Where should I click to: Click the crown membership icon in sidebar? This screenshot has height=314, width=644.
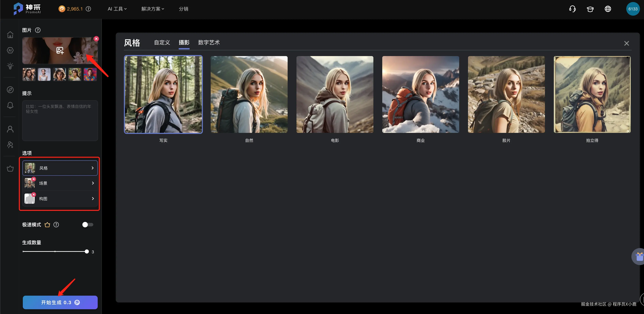[x=10, y=169]
